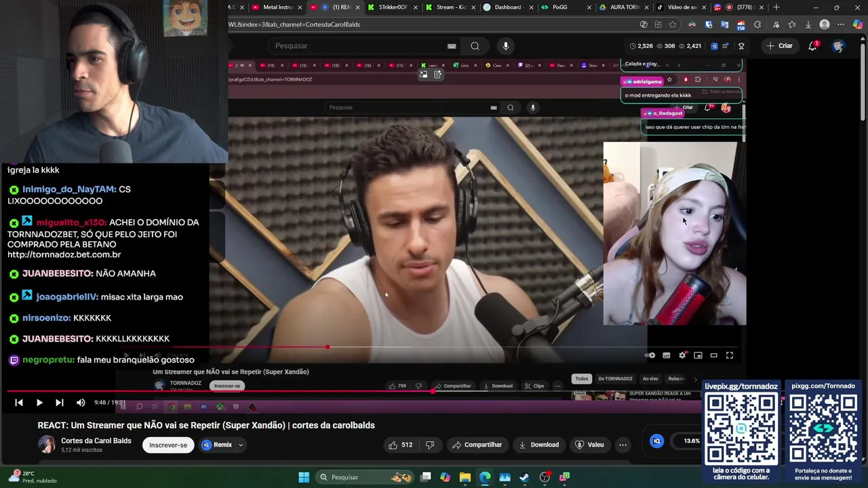Open Microsoft Edge from taskbar
868x488 pixels.
pos(485,477)
